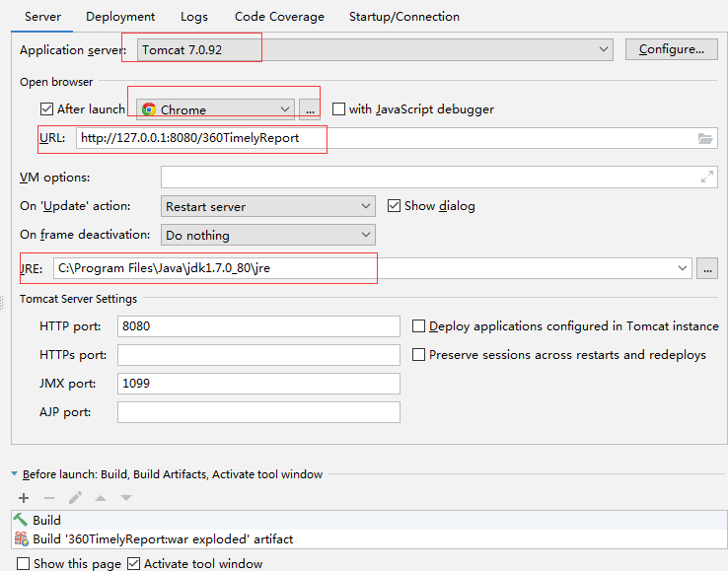Open the Logs tab
This screenshot has width=728, height=571.
pos(194,17)
